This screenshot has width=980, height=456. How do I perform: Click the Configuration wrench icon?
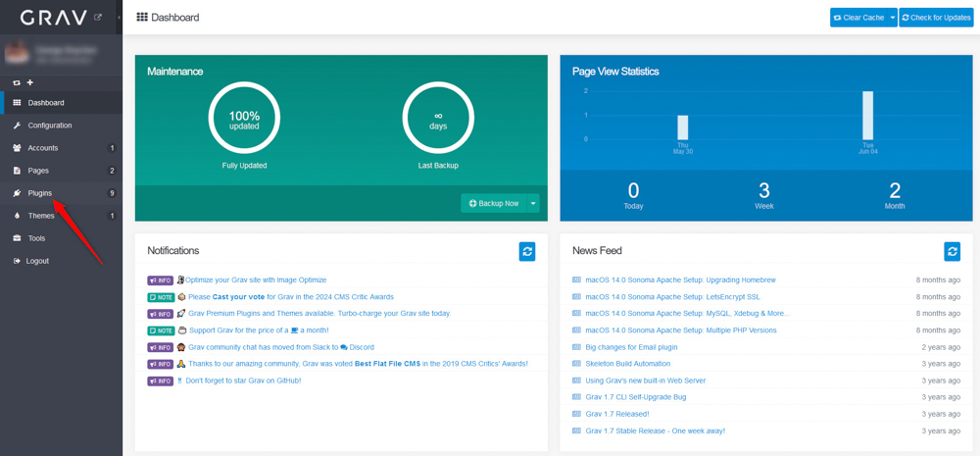tap(17, 126)
